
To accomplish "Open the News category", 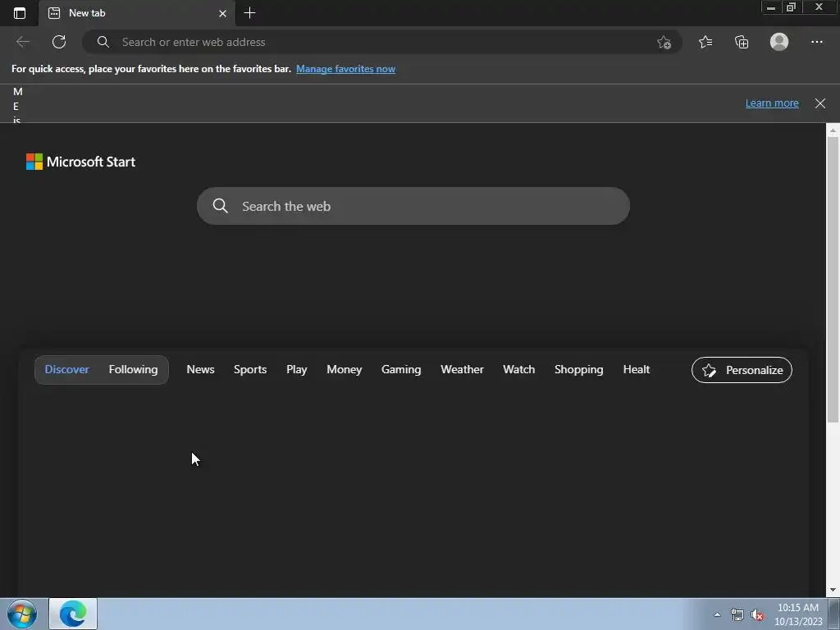I will [x=200, y=370].
